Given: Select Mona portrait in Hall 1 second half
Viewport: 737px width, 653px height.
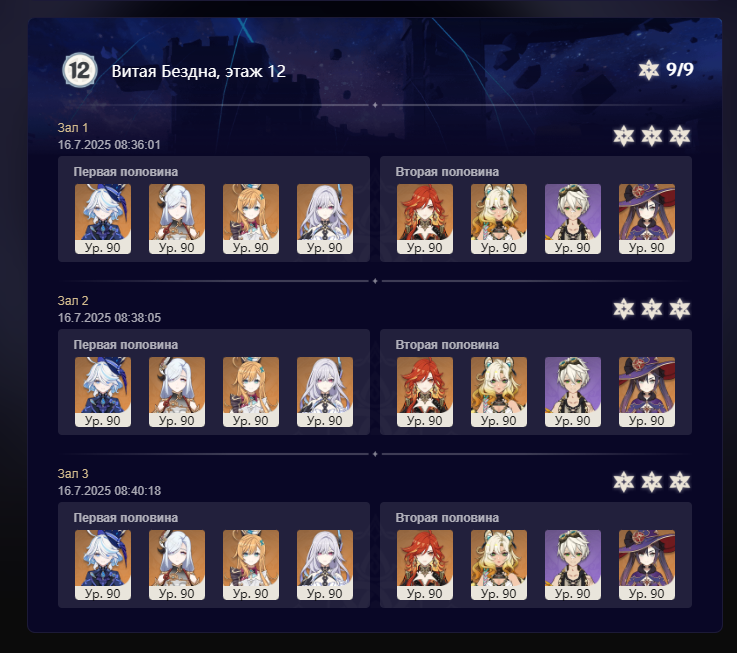Looking at the screenshot, I should (x=647, y=219).
